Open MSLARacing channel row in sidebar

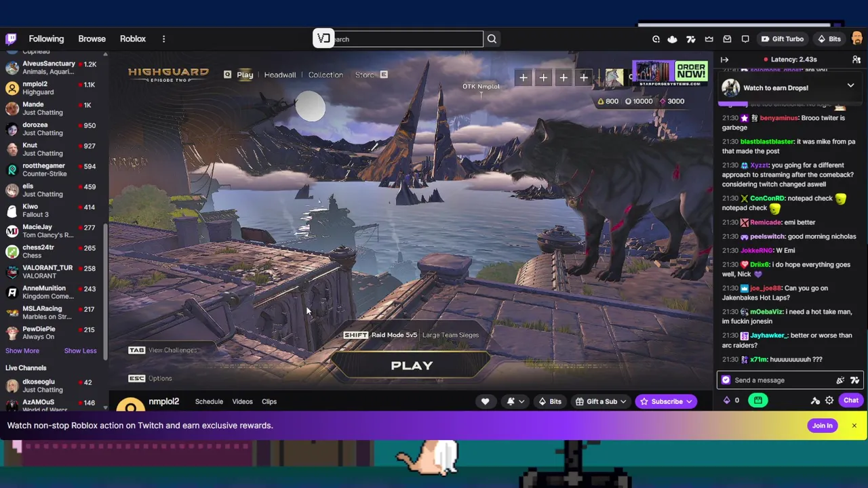point(54,312)
